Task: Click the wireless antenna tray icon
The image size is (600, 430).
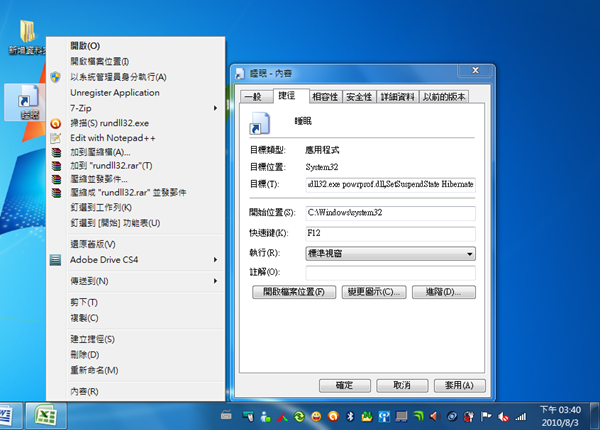Action: (384, 416)
